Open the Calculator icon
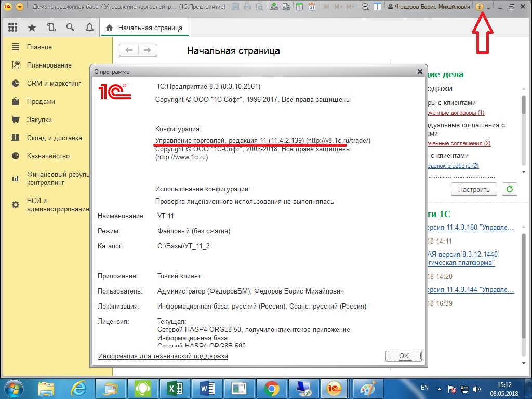Viewport: 532px width, 399px height. pos(300,7)
